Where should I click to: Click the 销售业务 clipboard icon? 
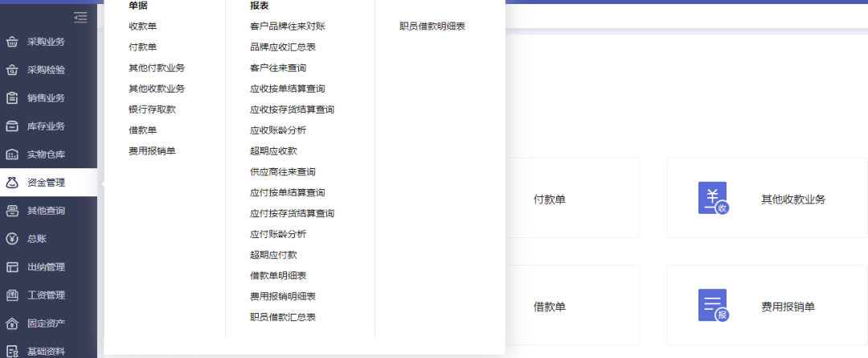coord(12,98)
